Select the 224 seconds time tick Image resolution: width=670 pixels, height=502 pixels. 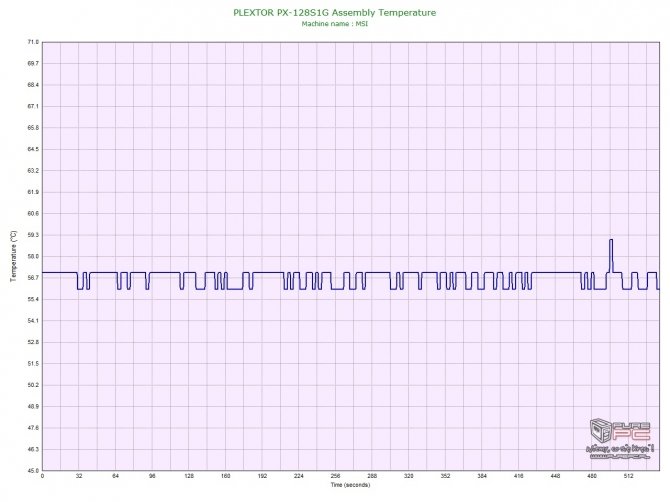[x=299, y=476]
